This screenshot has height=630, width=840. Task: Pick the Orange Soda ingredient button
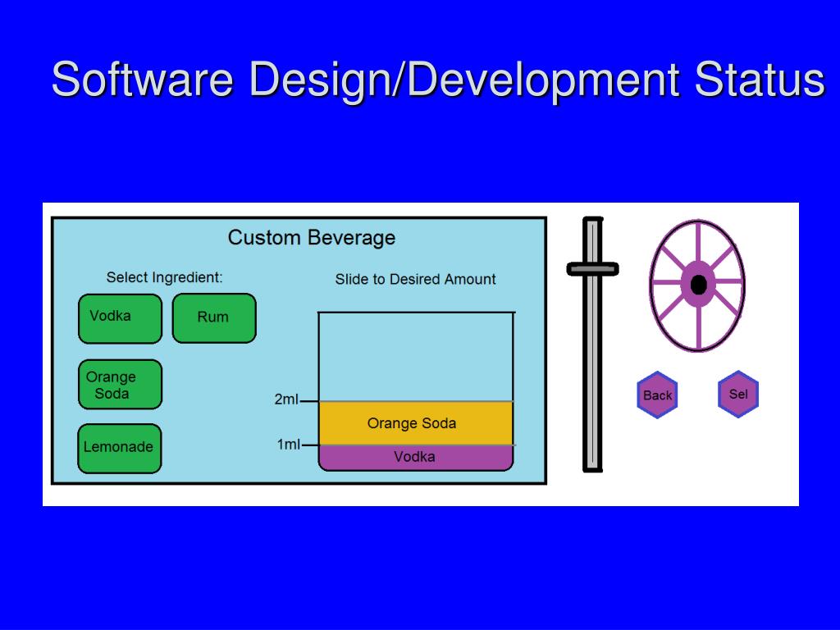click(120, 384)
